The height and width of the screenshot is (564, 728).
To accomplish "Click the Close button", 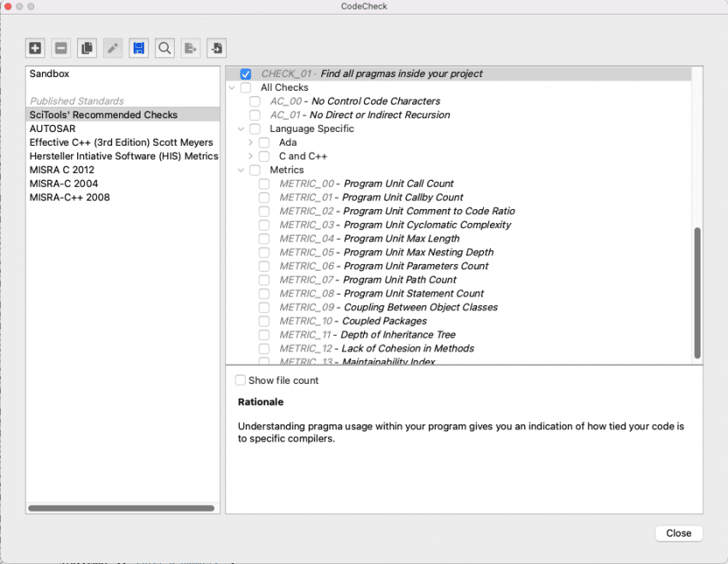I will click(x=678, y=533).
